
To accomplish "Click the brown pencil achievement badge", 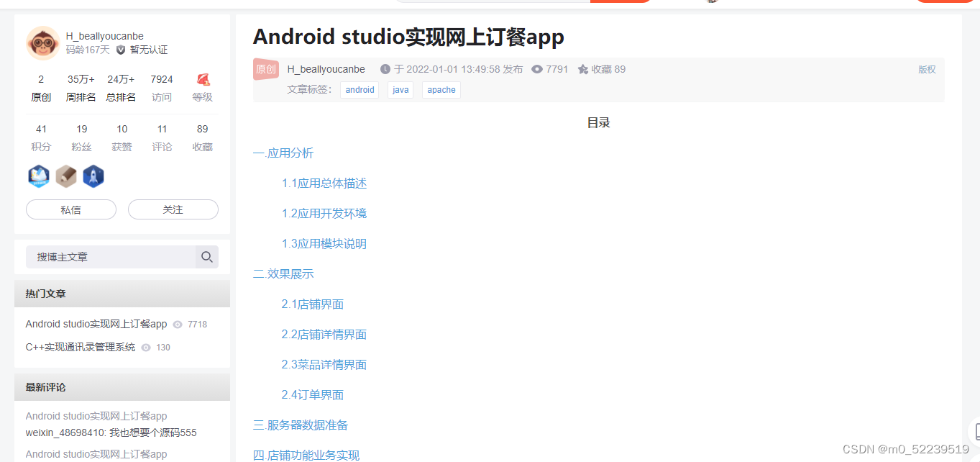I will tap(66, 176).
